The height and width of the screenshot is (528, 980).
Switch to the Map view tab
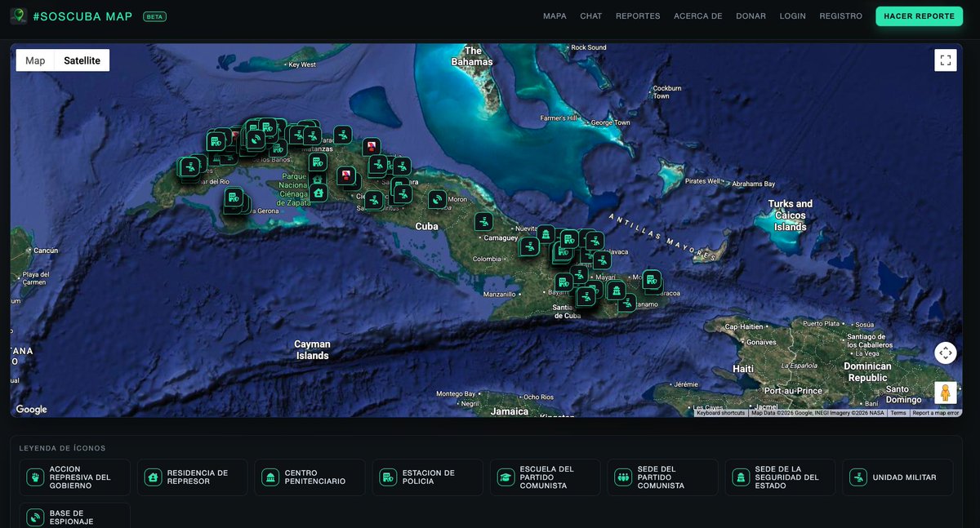35,60
